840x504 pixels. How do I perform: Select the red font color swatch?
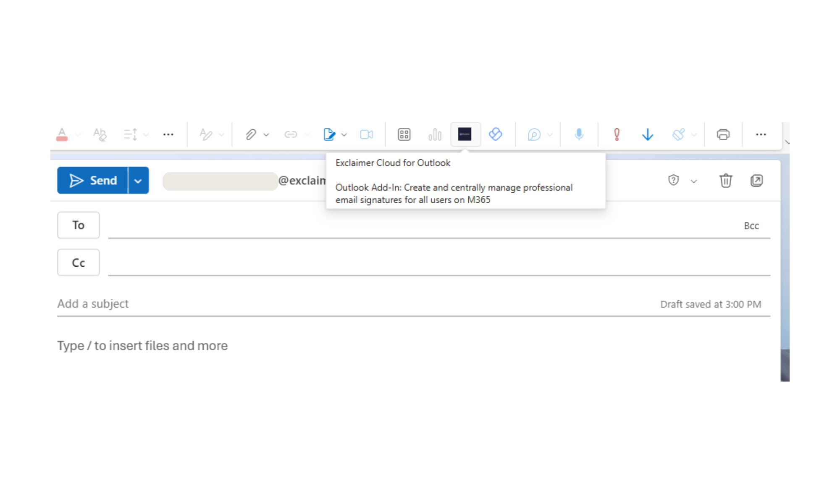pos(62,134)
